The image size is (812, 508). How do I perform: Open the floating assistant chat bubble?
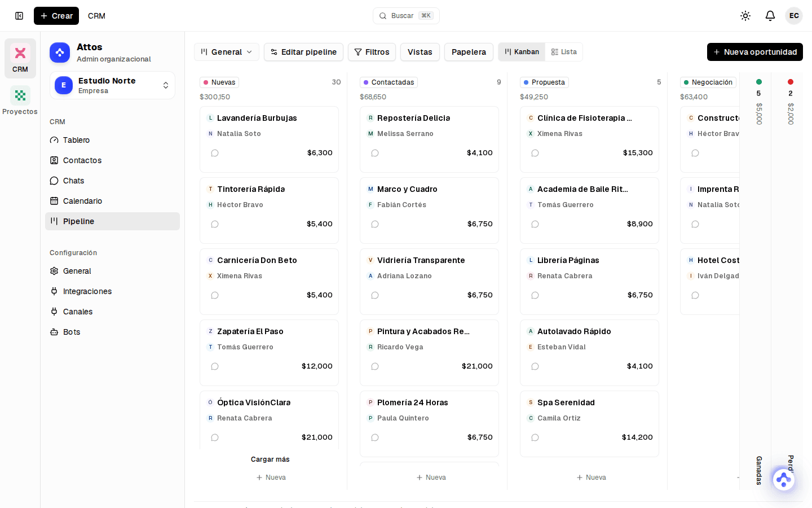point(783,480)
